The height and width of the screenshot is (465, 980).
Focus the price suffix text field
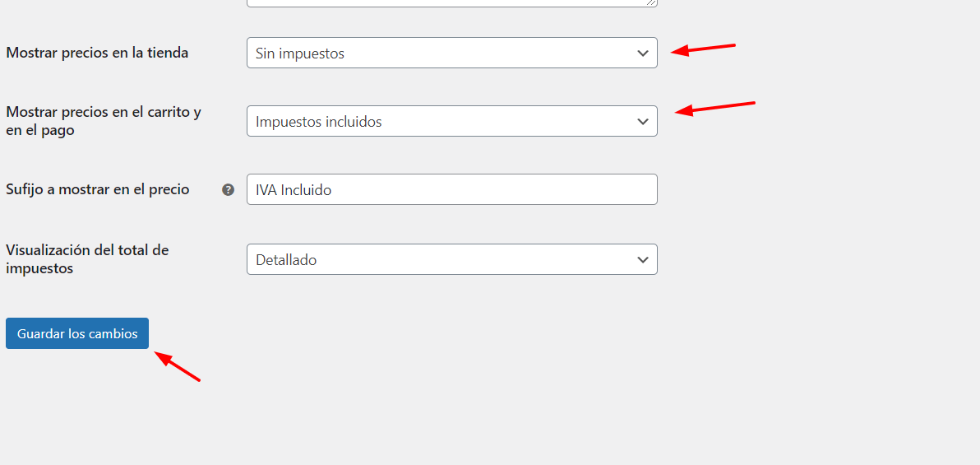pyautogui.click(x=452, y=189)
